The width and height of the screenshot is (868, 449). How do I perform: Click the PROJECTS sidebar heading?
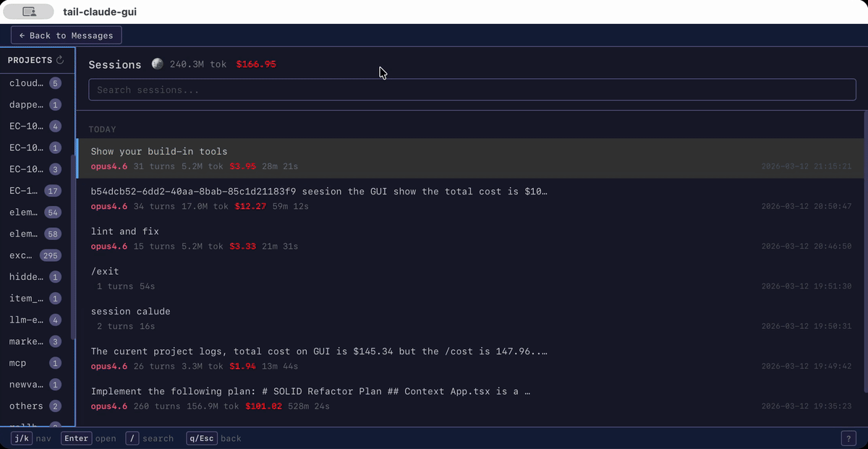click(30, 60)
